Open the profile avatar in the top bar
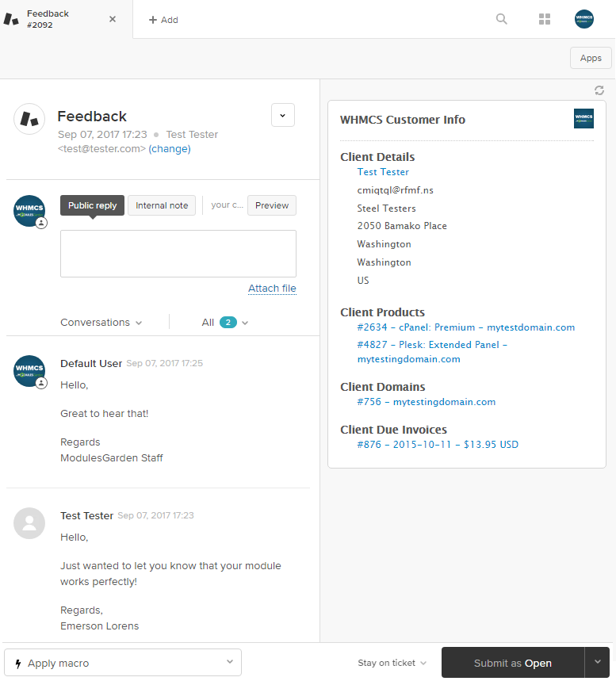This screenshot has height=681, width=616. tap(583, 19)
